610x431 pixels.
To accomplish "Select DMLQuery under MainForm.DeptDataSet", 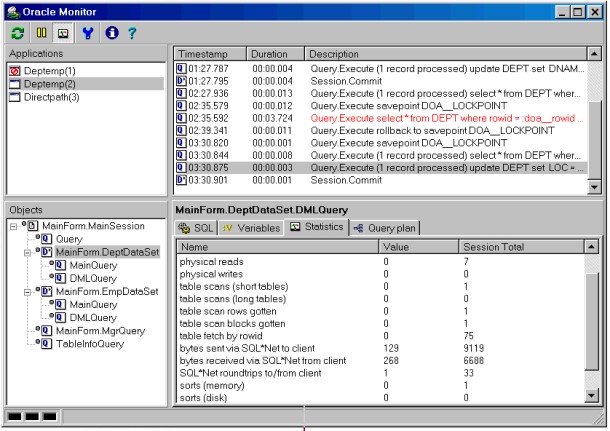I will (x=93, y=279).
